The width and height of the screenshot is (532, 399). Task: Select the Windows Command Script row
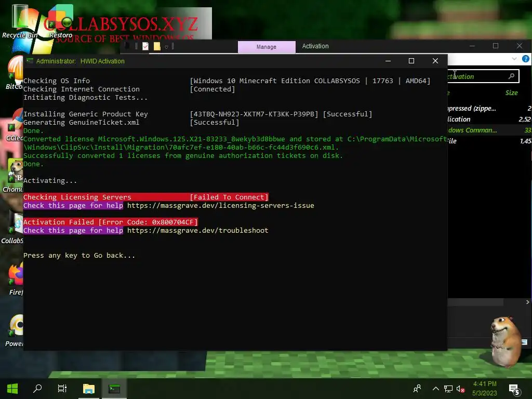click(x=489, y=130)
